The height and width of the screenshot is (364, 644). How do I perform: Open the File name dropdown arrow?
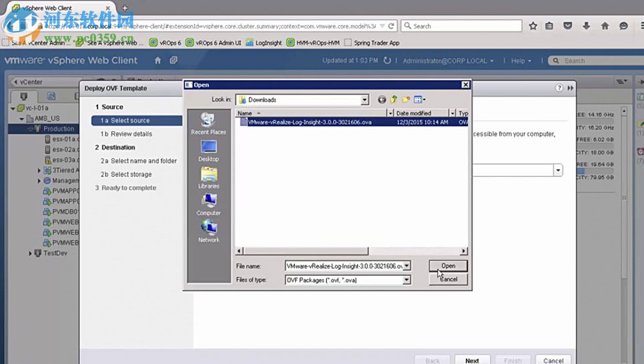[x=406, y=266]
